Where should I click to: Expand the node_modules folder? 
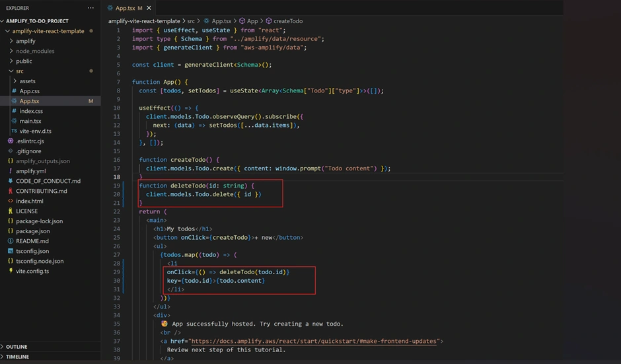coord(11,51)
